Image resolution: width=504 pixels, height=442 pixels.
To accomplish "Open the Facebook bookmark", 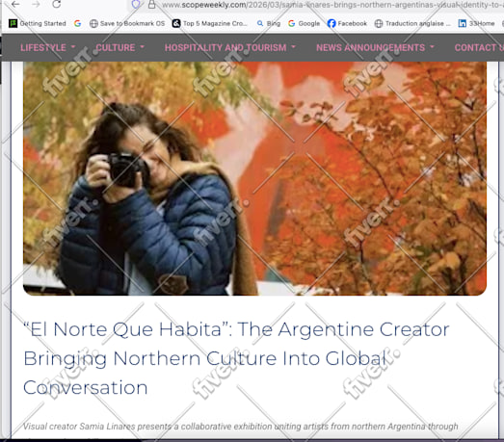I will pyautogui.click(x=347, y=23).
